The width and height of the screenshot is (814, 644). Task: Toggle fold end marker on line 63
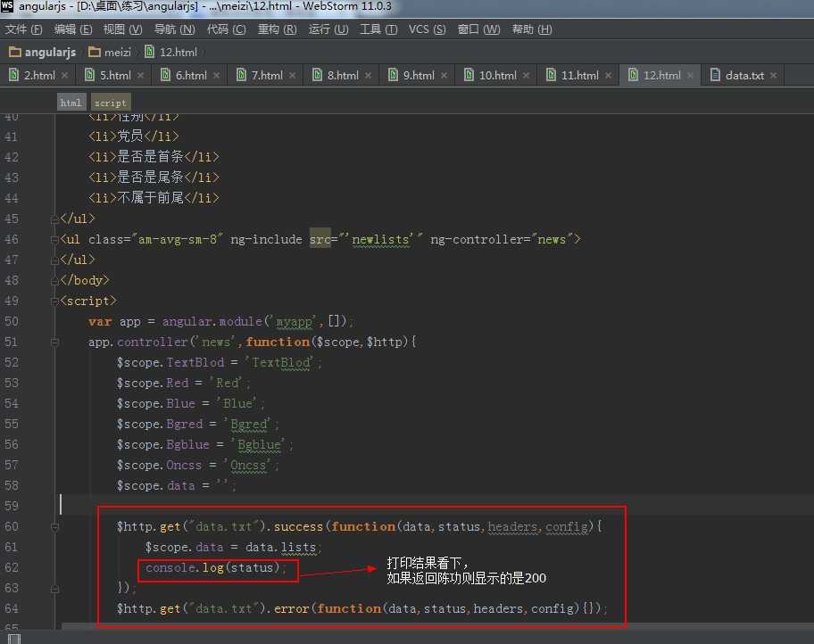click(54, 590)
